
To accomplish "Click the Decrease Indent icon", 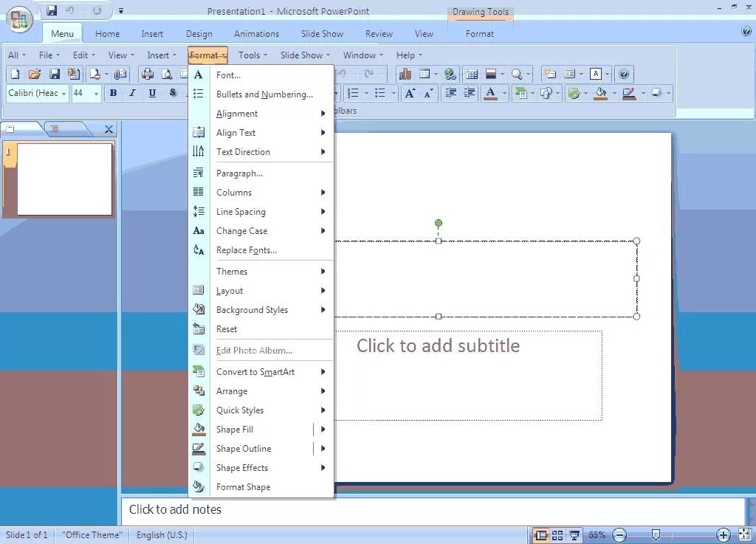I will click(x=451, y=93).
